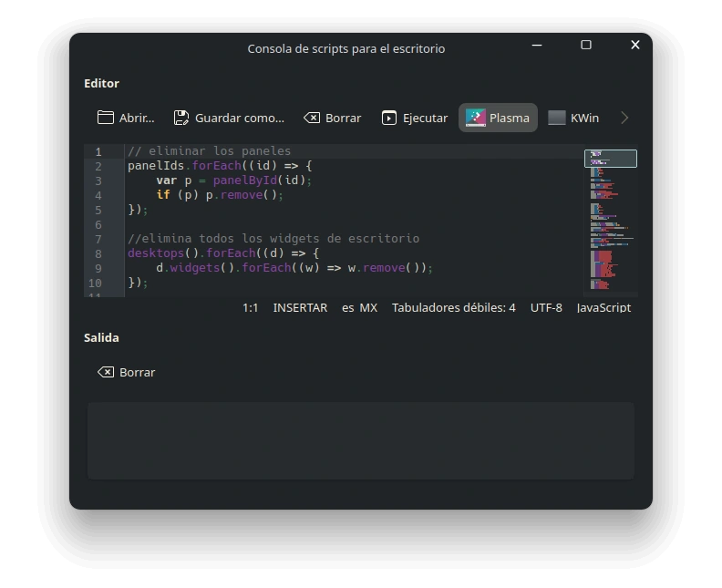Close the script console window
This screenshot has width=722, height=588.
pos(635,45)
